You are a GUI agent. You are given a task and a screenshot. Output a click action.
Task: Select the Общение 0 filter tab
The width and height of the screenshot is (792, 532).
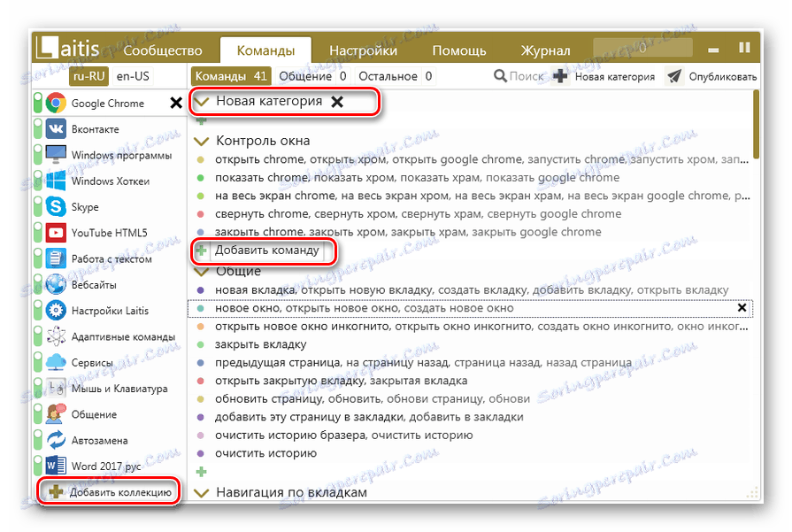(312, 76)
